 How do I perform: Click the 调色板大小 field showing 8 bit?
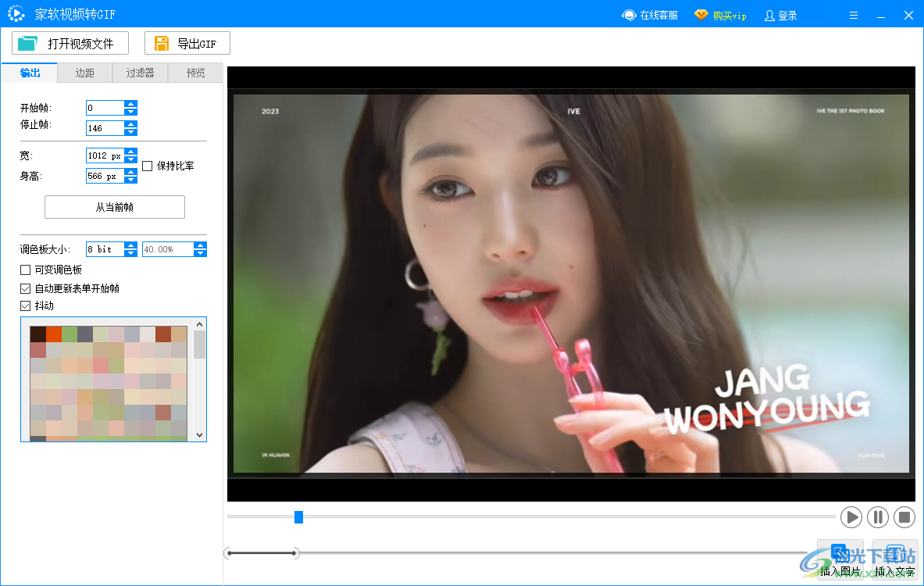tap(105, 249)
